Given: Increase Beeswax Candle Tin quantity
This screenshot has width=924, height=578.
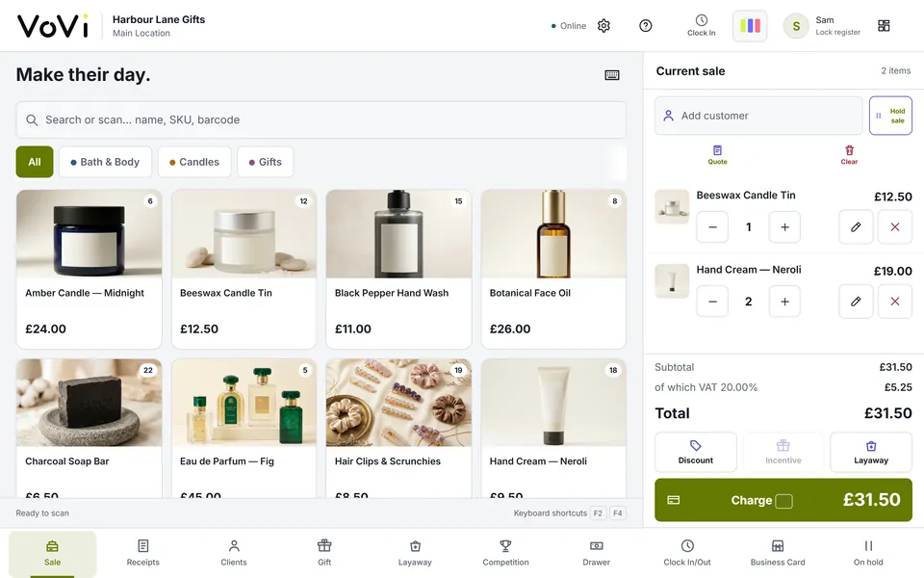Looking at the screenshot, I should pos(784,227).
